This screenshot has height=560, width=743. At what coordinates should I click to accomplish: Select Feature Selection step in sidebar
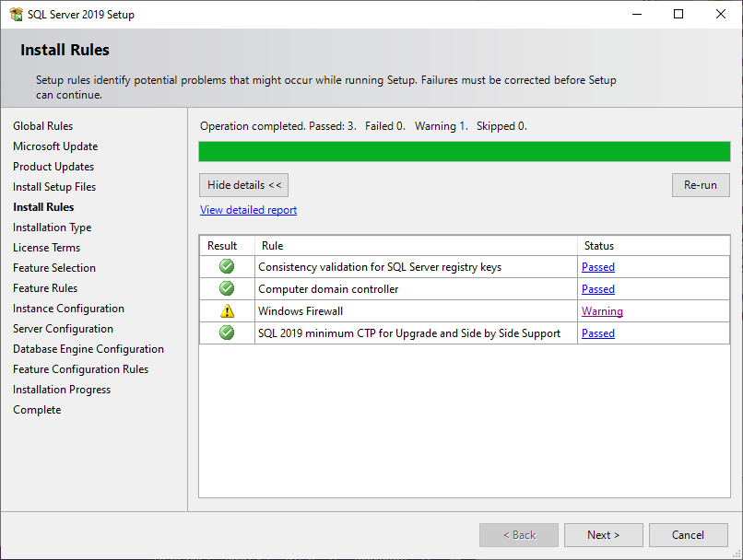[54, 268]
